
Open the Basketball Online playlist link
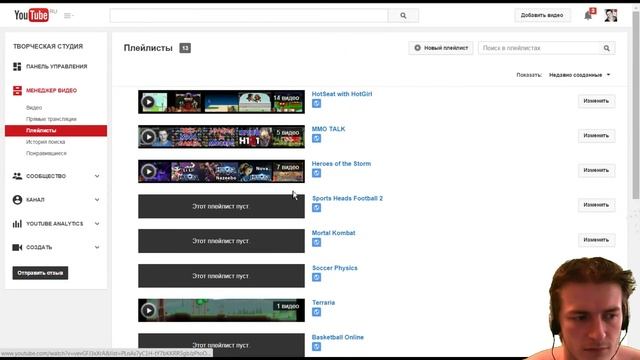pos(338,338)
